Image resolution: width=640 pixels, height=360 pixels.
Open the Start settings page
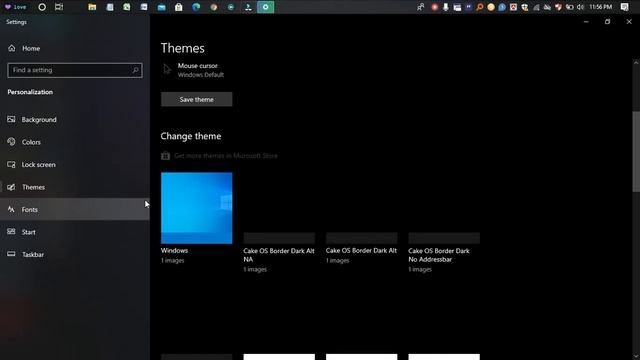click(75, 232)
